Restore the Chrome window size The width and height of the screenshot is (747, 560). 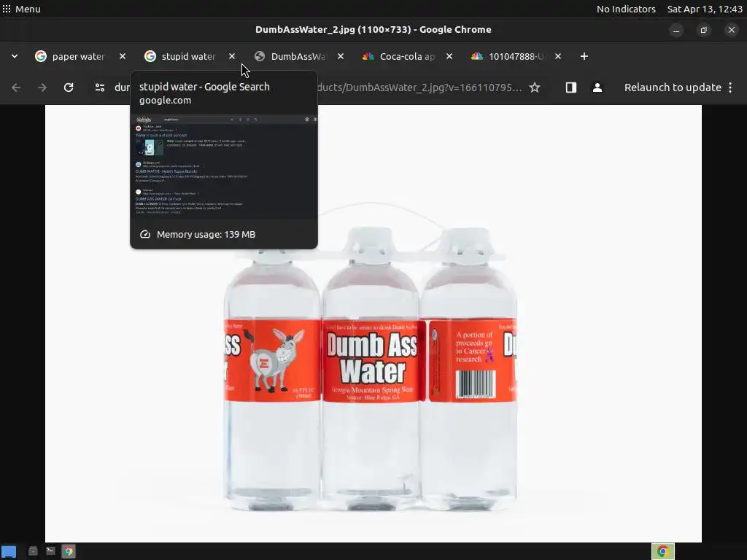[x=704, y=30]
